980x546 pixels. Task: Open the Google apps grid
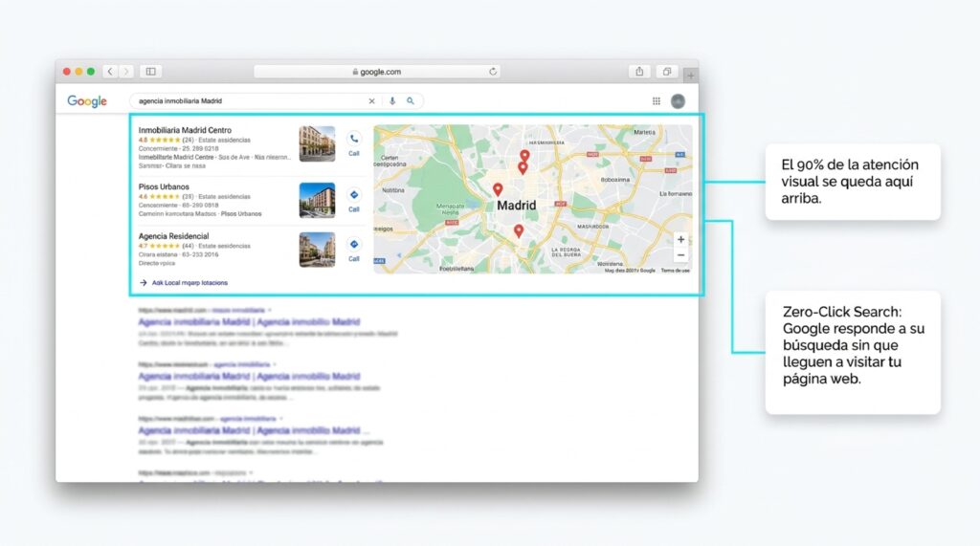pos(657,101)
